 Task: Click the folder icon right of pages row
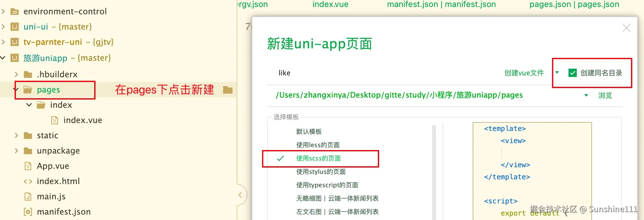tap(228, 90)
